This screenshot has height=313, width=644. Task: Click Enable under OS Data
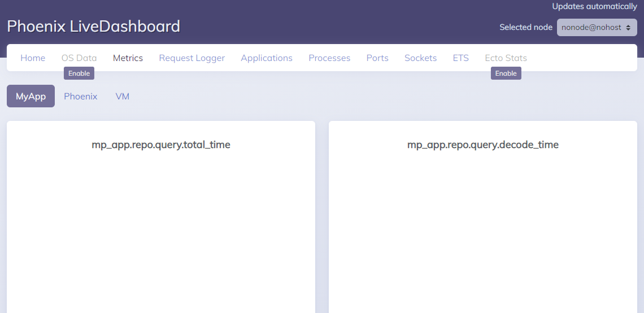click(x=79, y=73)
